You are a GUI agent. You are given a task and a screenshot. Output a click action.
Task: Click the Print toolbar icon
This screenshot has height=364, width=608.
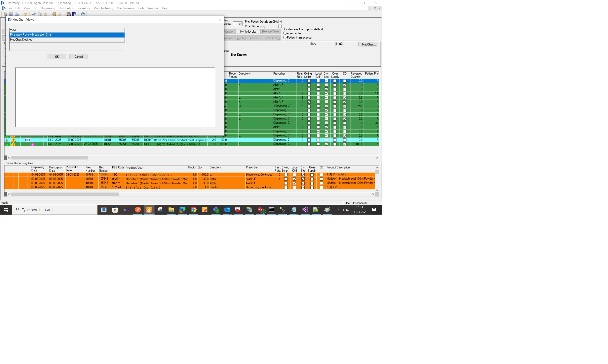tap(17, 14)
